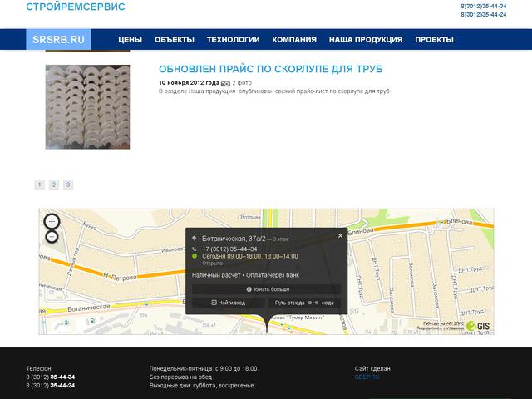Close the map address popup
The height and width of the screenshot is (399, 532).
[x=340, y=236]
